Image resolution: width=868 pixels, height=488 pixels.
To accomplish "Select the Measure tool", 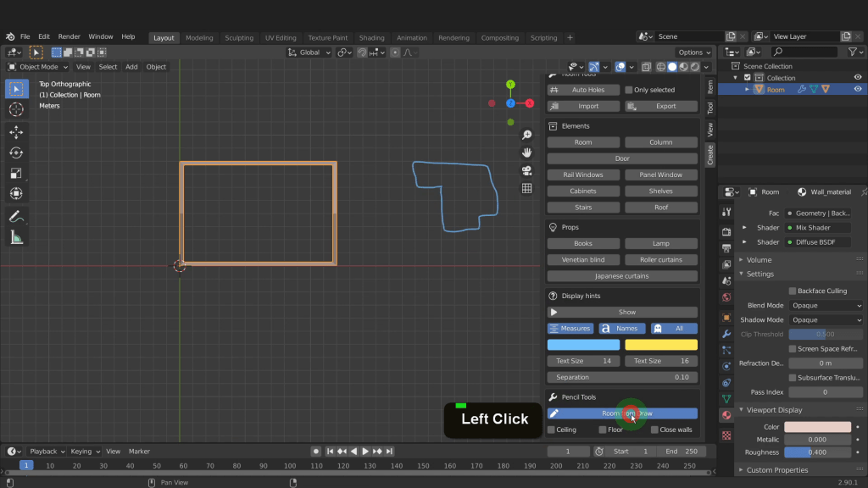I will point(16,237).
